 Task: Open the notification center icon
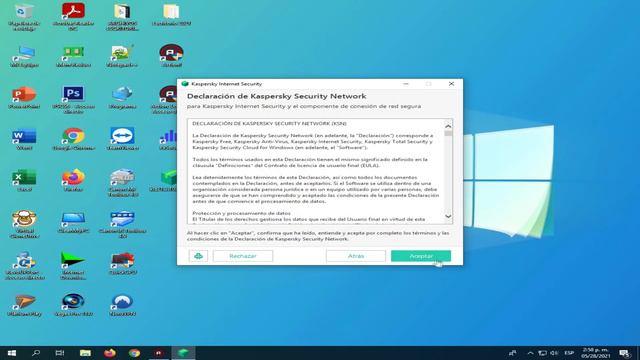tap(624, 353)
